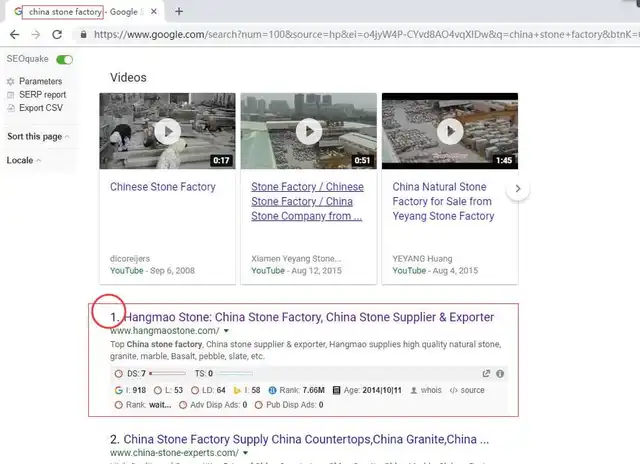
Task: Click the info icon in SEObar
Action: pyautogui.click(x=500, y=373)
